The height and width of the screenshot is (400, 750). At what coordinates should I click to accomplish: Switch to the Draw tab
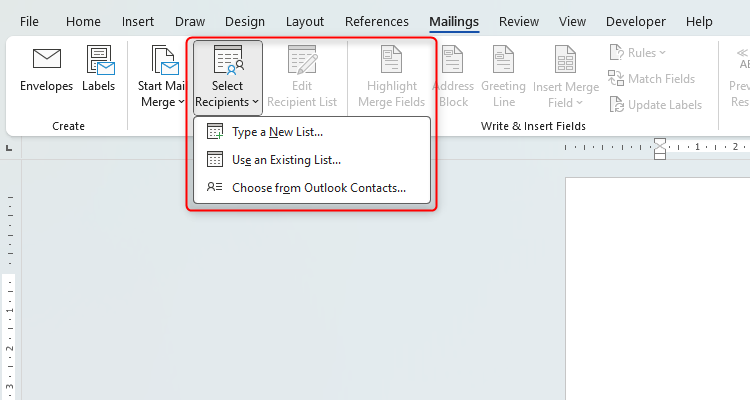pos(190,22)
